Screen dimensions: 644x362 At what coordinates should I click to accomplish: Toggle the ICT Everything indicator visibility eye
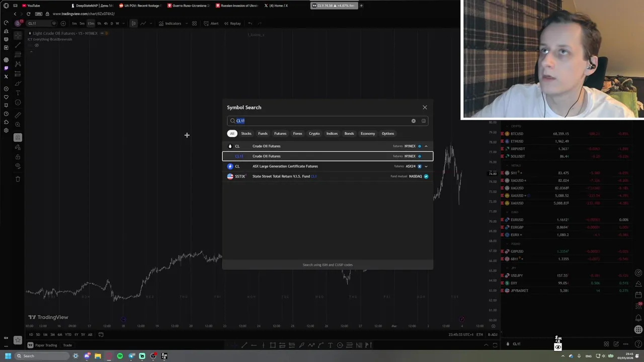click(36, 45)
